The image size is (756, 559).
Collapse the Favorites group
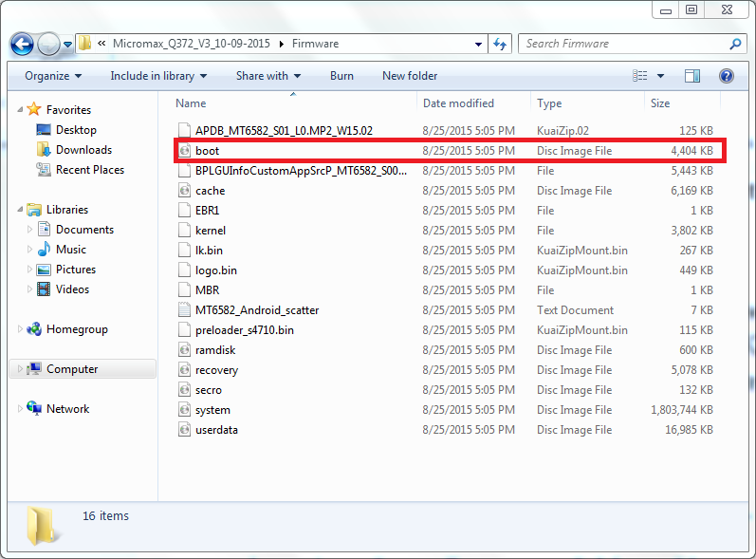click(x=20, y=110)
